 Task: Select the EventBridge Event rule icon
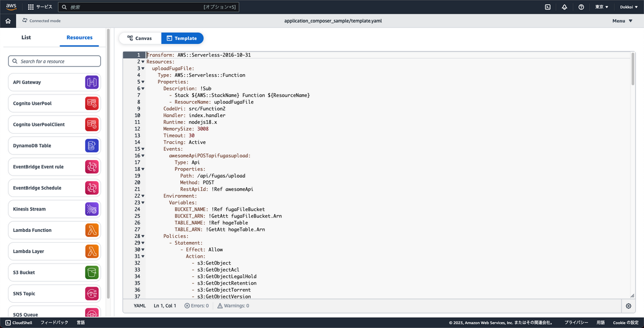(92, 167)
